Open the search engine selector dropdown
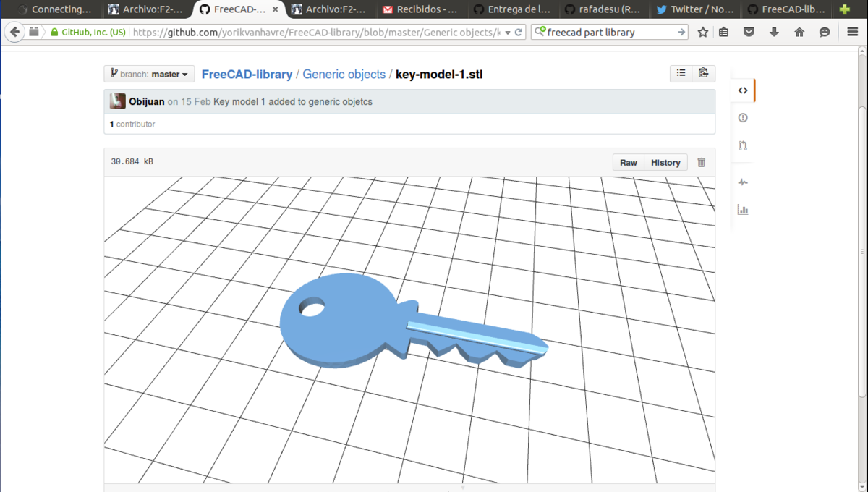 pos(540,33)
